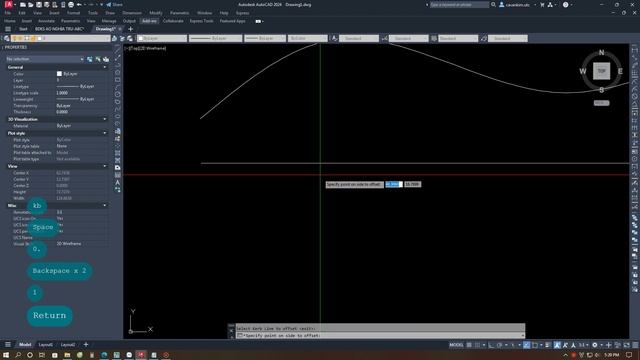Click the Open file icon in quick access toolbar
The image size is (640, 360).
coord(31,5)
